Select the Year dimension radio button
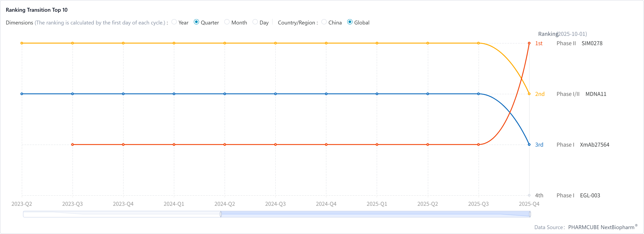 [x=174, y=22]
